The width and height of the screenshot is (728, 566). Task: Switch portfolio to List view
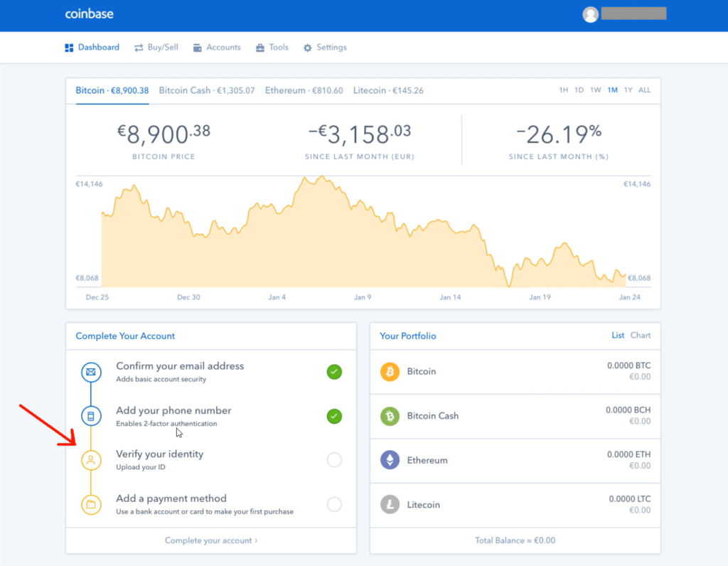(618, 335)
